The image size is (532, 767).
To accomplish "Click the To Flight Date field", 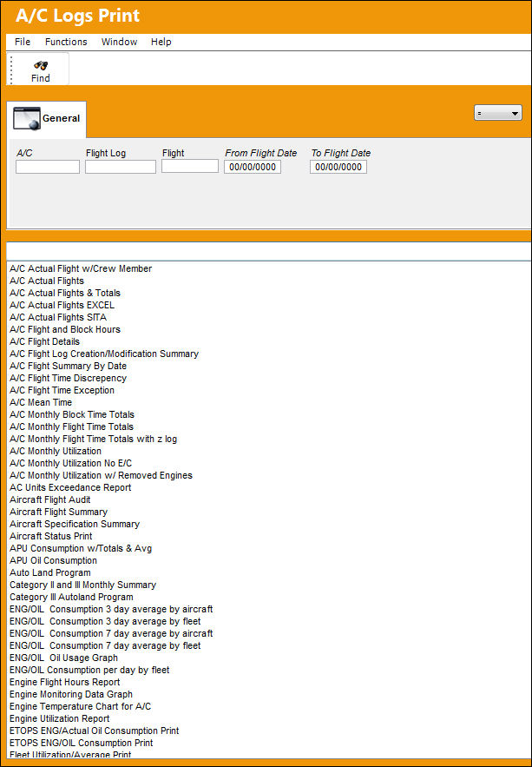I will (x=338, y=167).
